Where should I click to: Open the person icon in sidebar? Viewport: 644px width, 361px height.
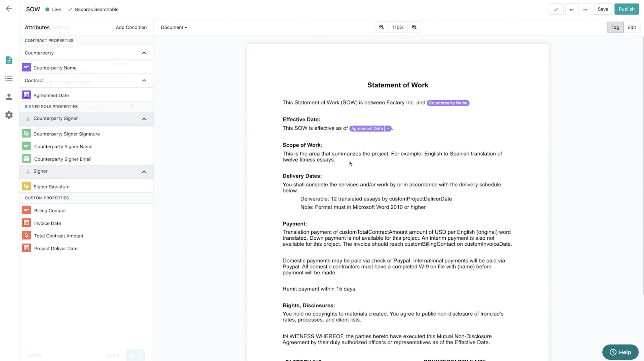9,97
